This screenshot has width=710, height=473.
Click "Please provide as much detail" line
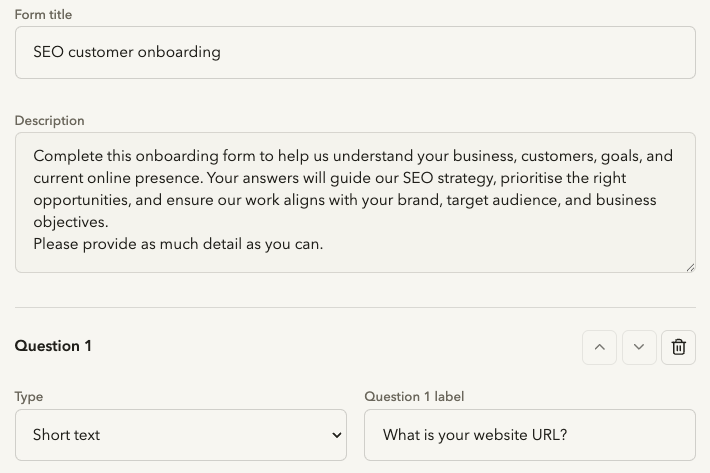pos(178,244)
